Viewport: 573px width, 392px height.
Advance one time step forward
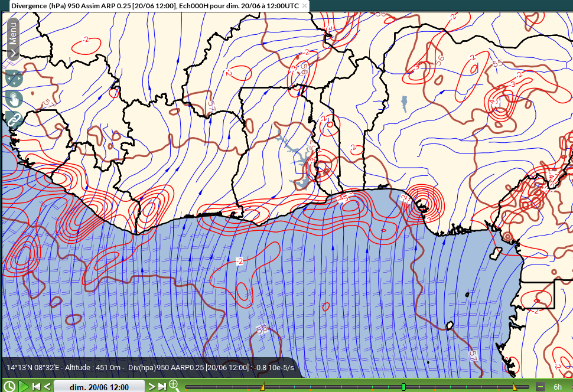click(151, 386)
